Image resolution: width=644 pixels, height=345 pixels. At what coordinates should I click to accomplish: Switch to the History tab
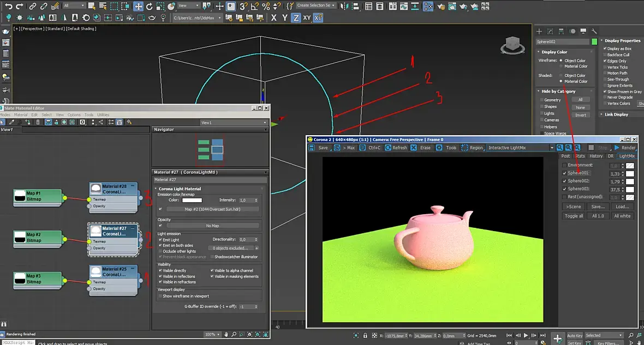pos(595,156)
